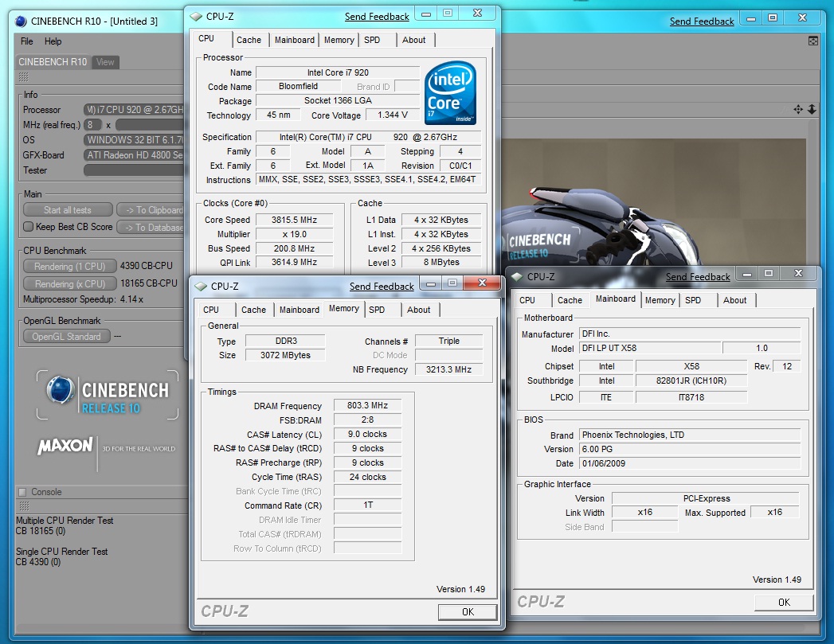Open About tab in Mainboard CPU-Z window
The height and width of the screenshot is (644, 834).
pos(735,300)
